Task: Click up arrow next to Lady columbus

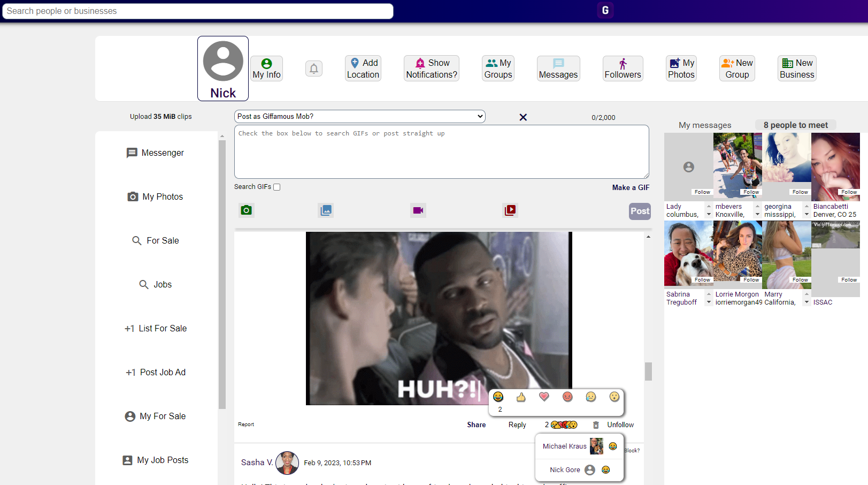Action: point(709,206)
